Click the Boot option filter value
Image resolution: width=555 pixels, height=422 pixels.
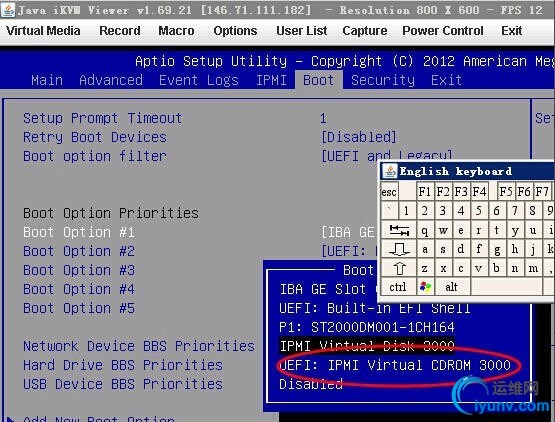pyautogui.click(x=387, y=156)
